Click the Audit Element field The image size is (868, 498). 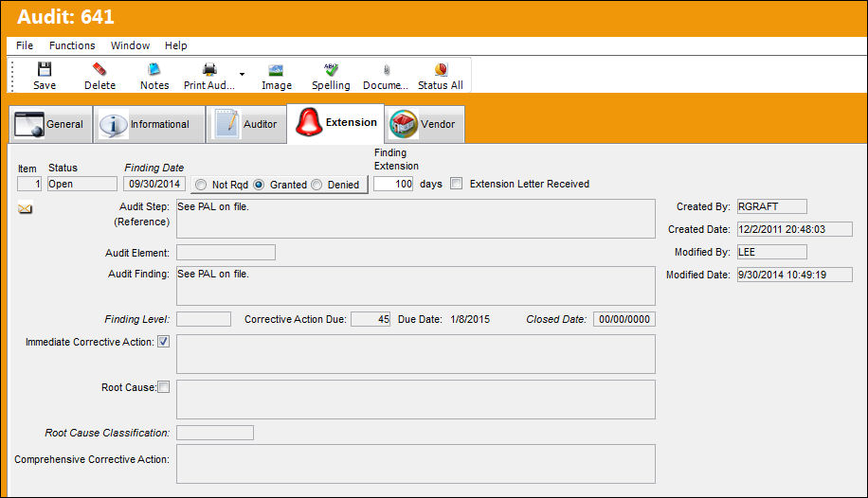click(x=226, y=253)
